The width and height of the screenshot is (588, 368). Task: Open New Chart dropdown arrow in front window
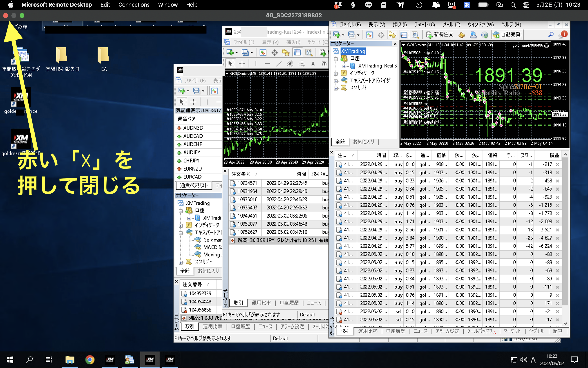343,35
